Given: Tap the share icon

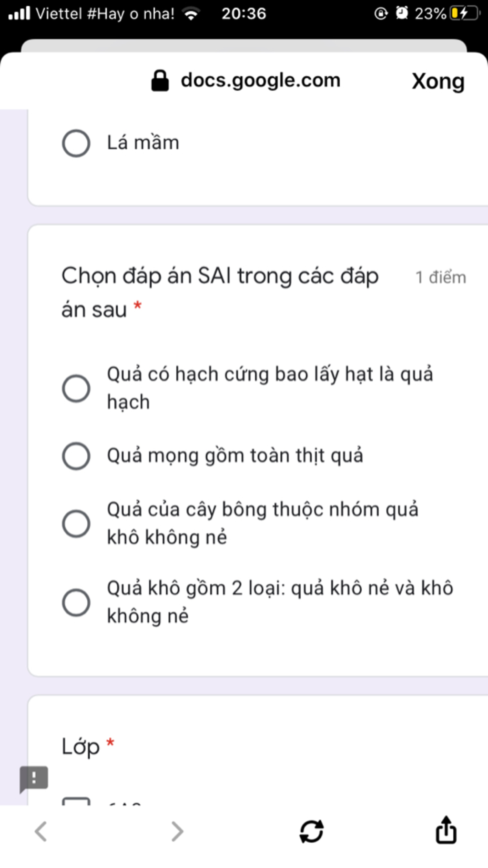Looking at the screenshot, I should tap(446, 830).
